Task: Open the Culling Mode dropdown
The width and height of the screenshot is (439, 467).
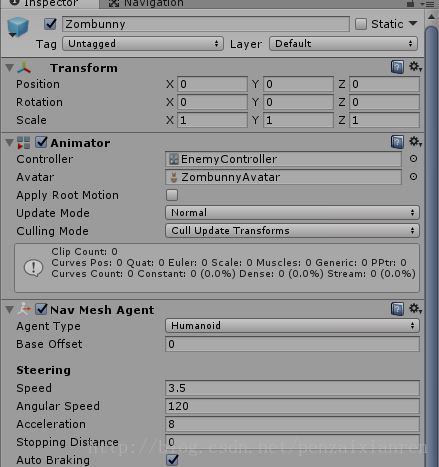Action: tap(292, 231)
